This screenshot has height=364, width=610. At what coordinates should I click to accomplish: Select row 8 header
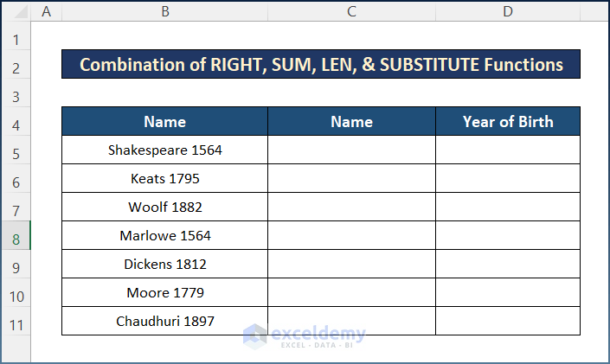pos(16,235)
